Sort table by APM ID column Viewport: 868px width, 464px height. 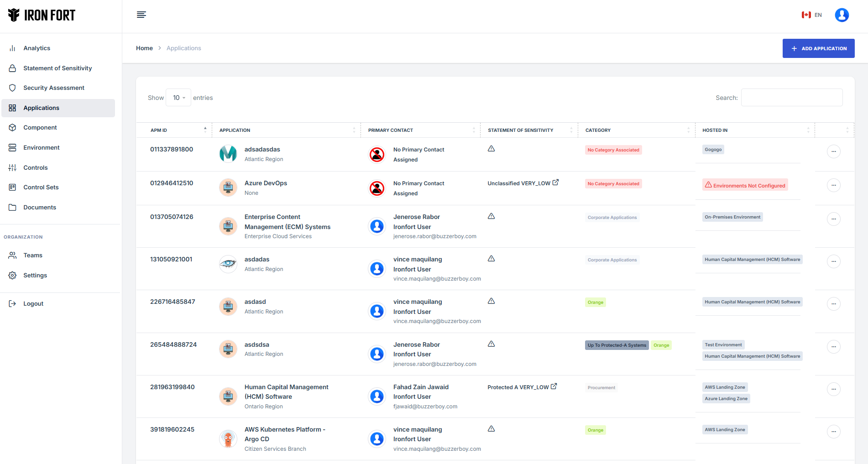coord(178,130)
